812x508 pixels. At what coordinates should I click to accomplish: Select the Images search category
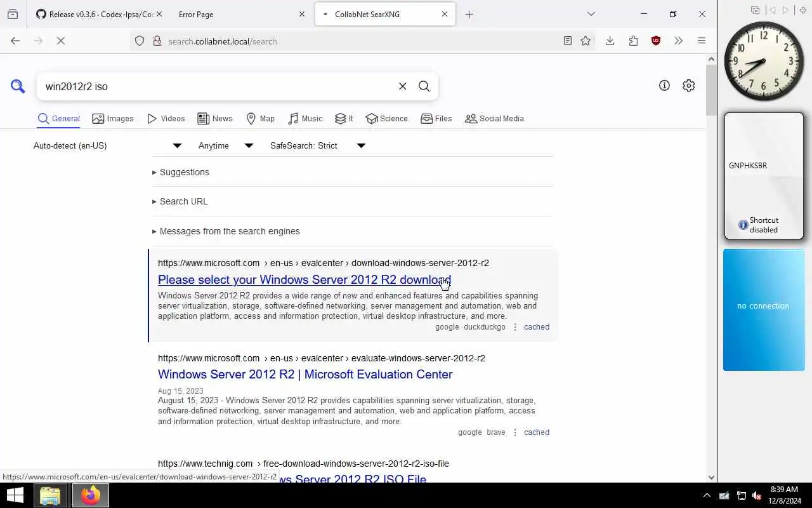(113, 119)
